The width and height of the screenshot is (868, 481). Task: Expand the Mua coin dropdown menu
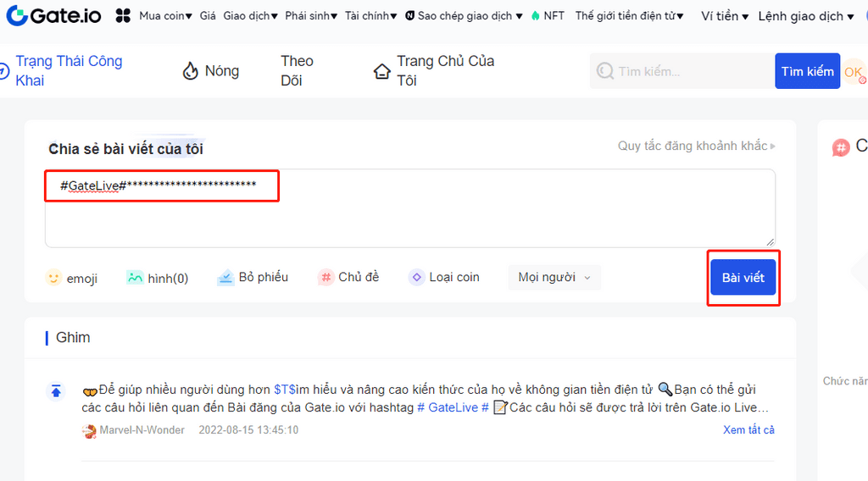click(165, 16)
